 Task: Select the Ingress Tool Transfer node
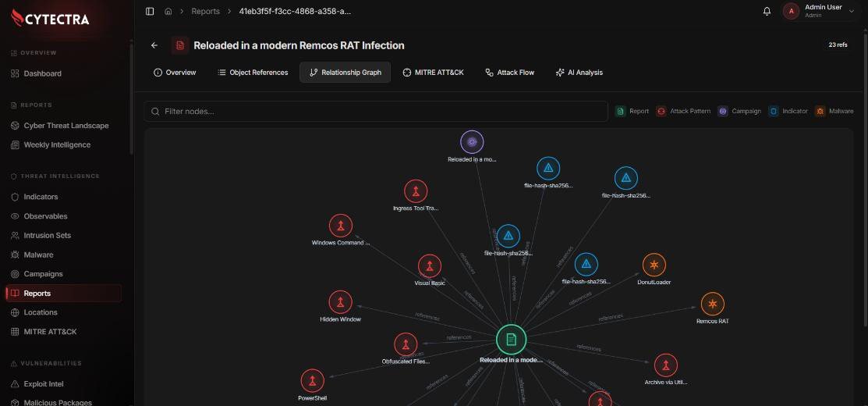coord(416,191)
